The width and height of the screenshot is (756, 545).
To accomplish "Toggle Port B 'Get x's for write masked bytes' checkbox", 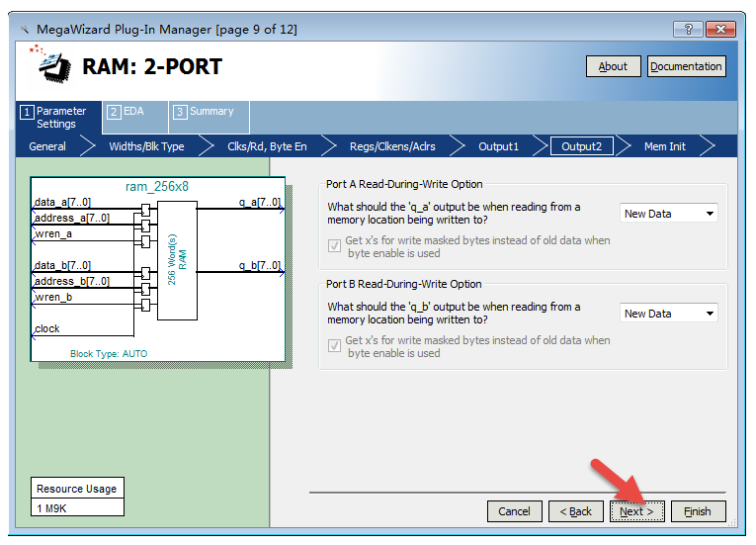I will (x=334, y=346).
